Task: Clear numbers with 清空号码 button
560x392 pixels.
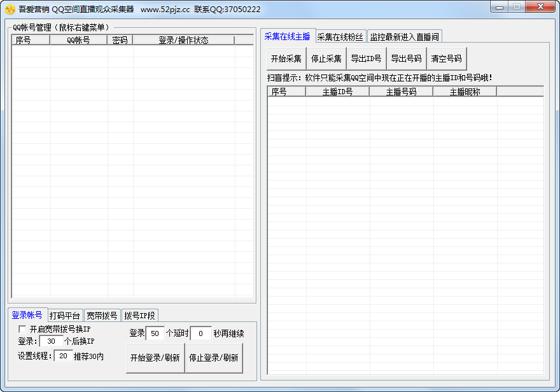Action: click(x=446, y=59)
